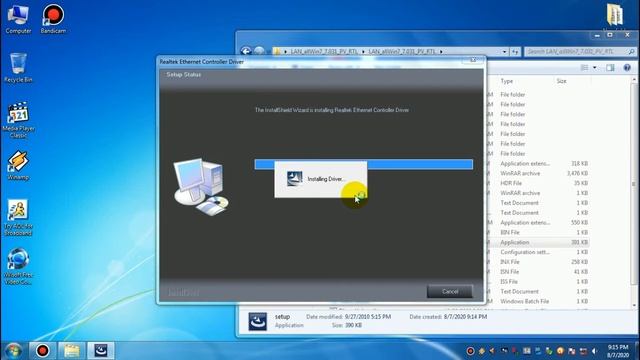The height and width of the screenshot is (360, 640).
Task: Select second LAN_allWin7 breadcrumb in address bar
Action: [402, 51]
